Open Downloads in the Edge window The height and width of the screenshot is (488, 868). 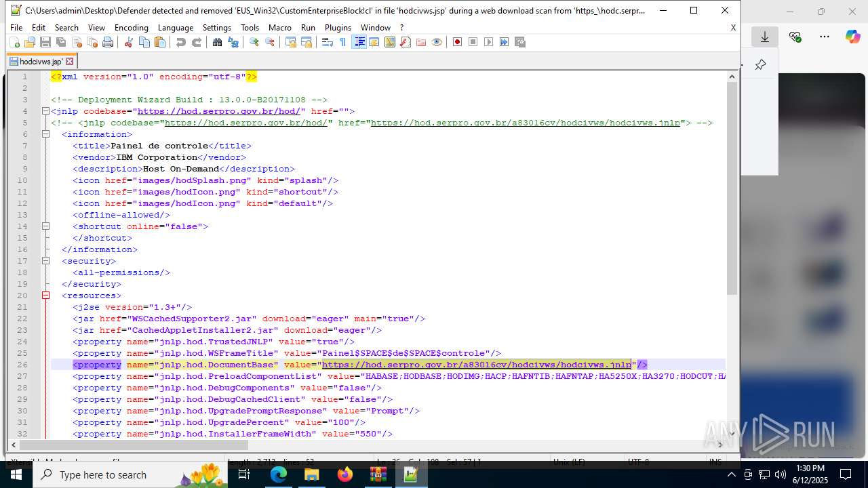[765, 37]
